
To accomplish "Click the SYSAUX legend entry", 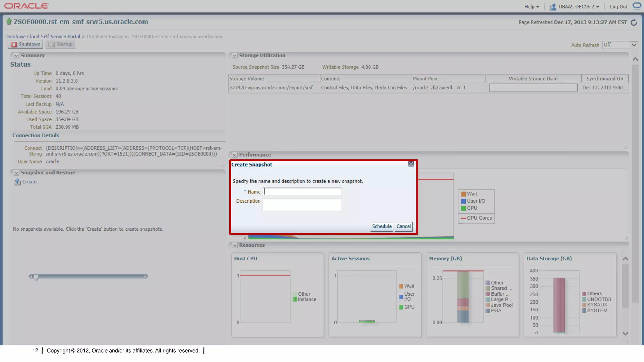I will tap(594, 305).
